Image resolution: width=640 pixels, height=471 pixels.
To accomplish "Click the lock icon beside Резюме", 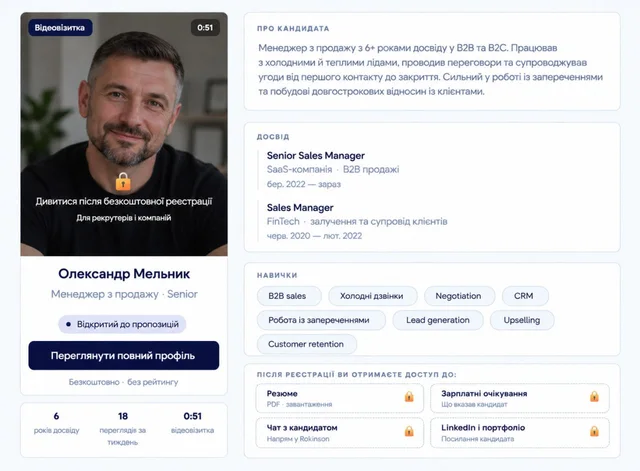I will pos(409,396).
